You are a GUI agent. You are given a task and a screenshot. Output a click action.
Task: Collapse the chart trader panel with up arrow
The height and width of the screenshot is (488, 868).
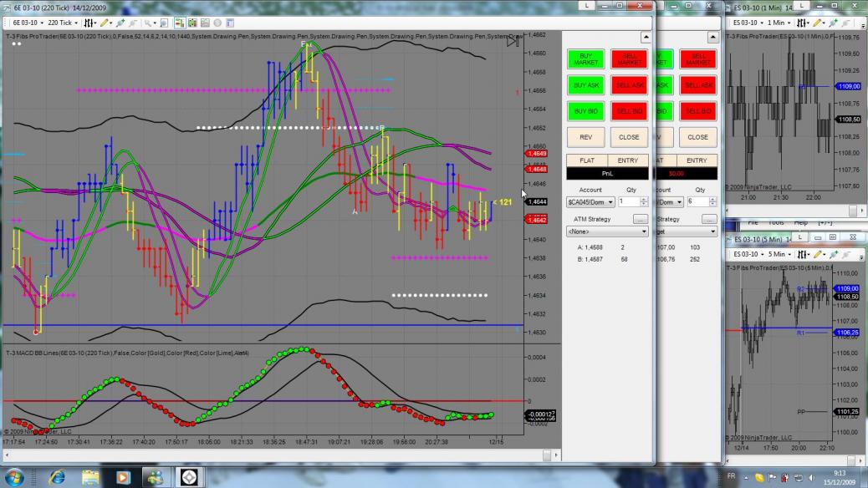click(x=646, y=37)
